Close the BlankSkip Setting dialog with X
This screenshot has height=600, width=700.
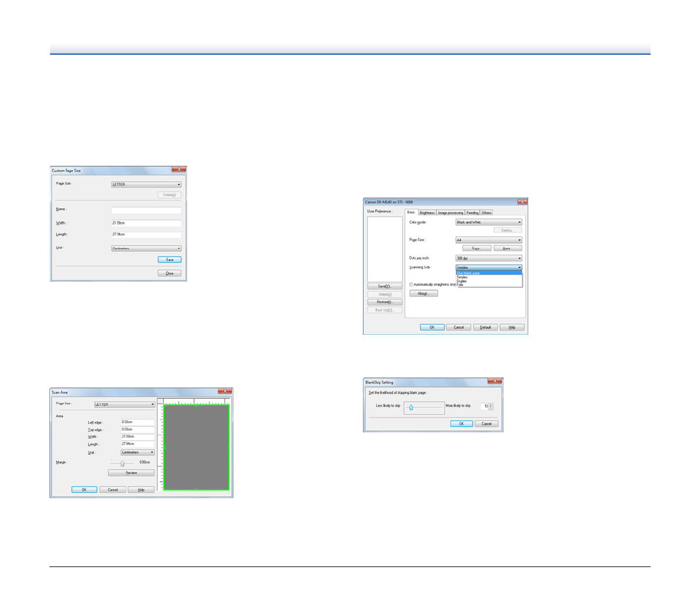tap(495, 382)
